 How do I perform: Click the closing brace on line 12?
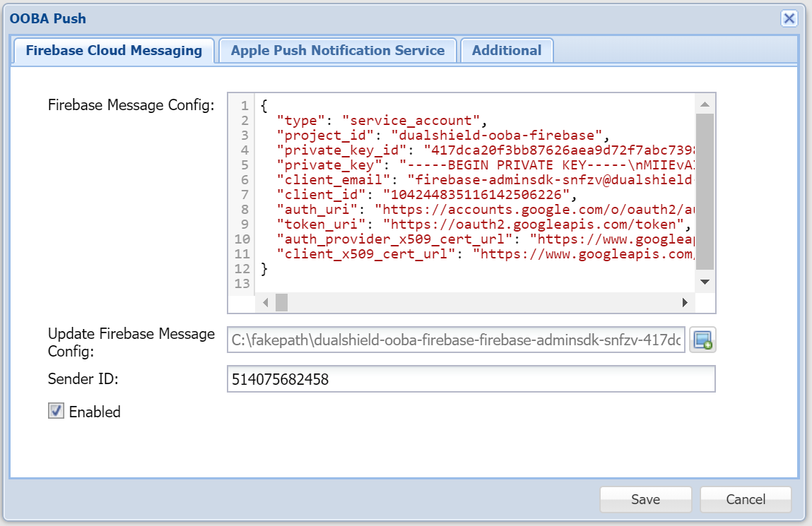(265, 269)
